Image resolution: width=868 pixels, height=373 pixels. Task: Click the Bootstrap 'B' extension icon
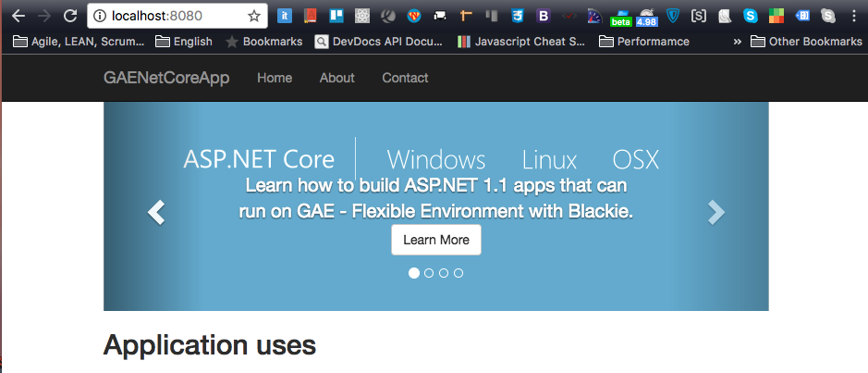point(544,16)
